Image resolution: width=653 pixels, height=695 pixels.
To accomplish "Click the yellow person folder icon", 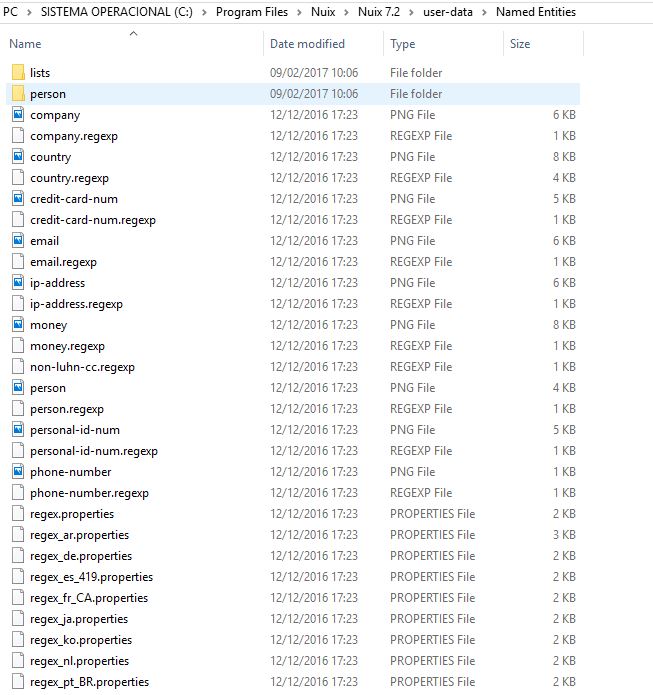I will 18,94.
